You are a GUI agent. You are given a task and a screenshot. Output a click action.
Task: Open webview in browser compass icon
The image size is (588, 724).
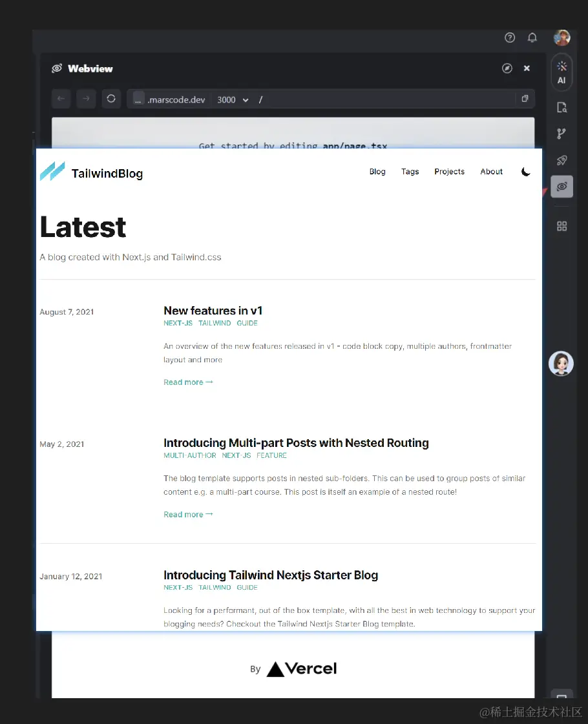point(507,68)
